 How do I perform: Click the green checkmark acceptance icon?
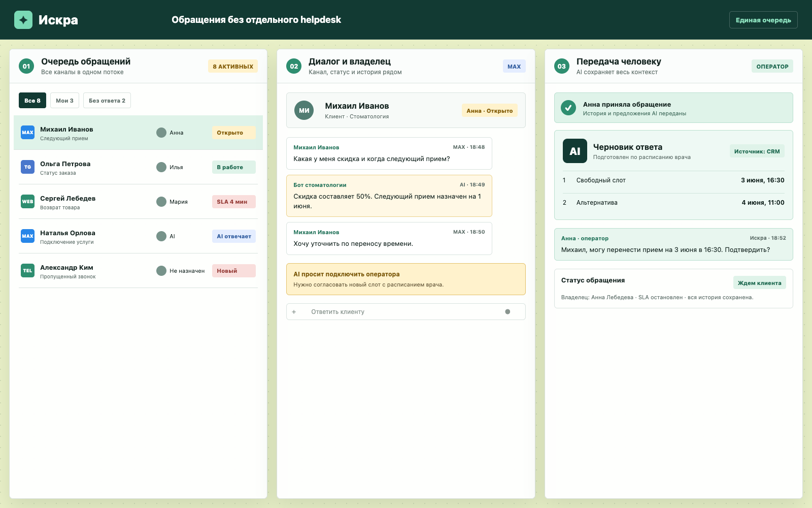coord(568,108)
